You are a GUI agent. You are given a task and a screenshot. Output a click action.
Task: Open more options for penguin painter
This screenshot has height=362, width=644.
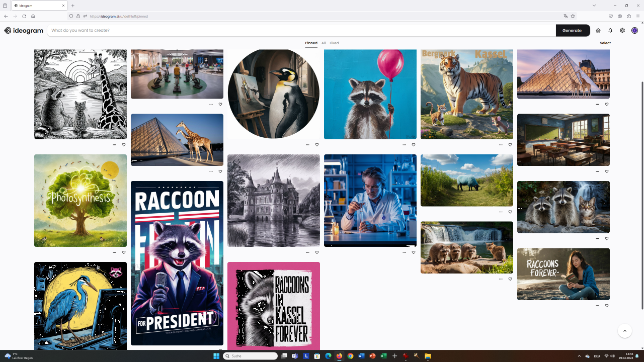click(x=307, y=145)
